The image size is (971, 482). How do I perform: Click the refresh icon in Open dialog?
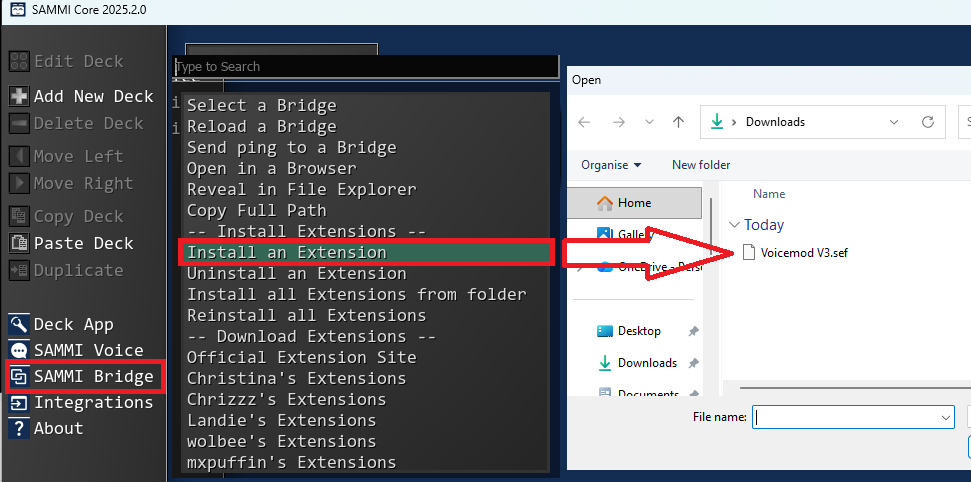[x=928, y=122]
